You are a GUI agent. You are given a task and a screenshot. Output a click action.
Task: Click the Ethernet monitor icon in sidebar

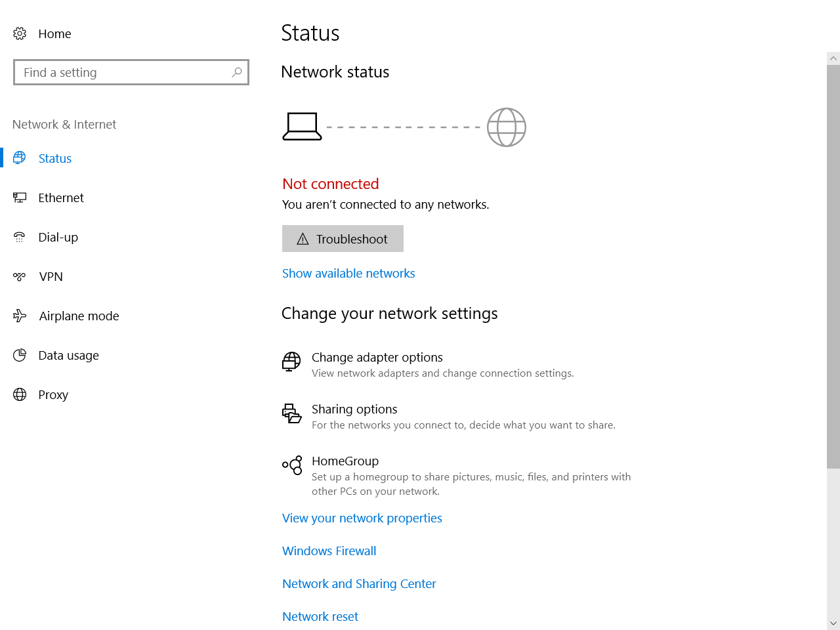(x=20, y=198)
